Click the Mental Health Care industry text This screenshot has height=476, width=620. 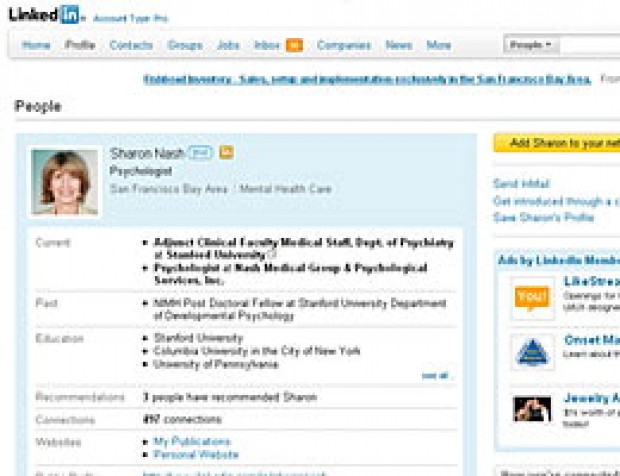285,189
